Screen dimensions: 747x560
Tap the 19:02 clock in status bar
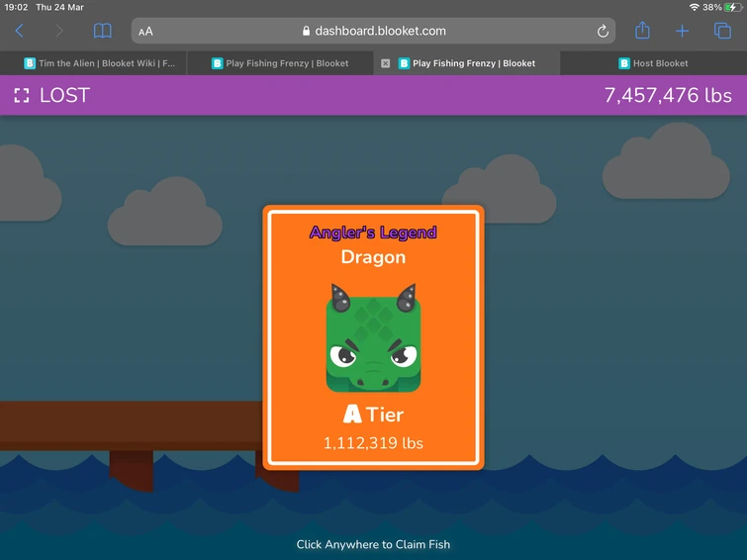click(16, 7)
